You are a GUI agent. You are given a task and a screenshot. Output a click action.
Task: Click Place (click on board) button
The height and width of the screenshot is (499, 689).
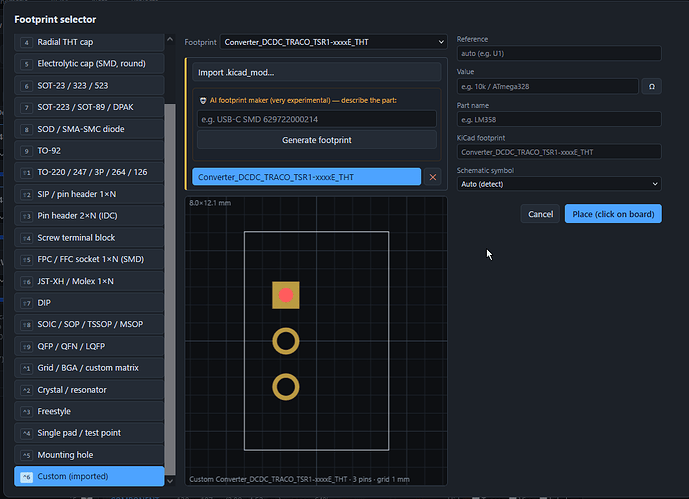click(613, 214)
